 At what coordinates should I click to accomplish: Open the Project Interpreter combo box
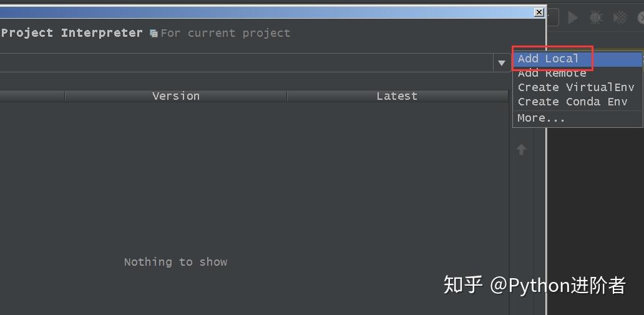tap(250, 63)
